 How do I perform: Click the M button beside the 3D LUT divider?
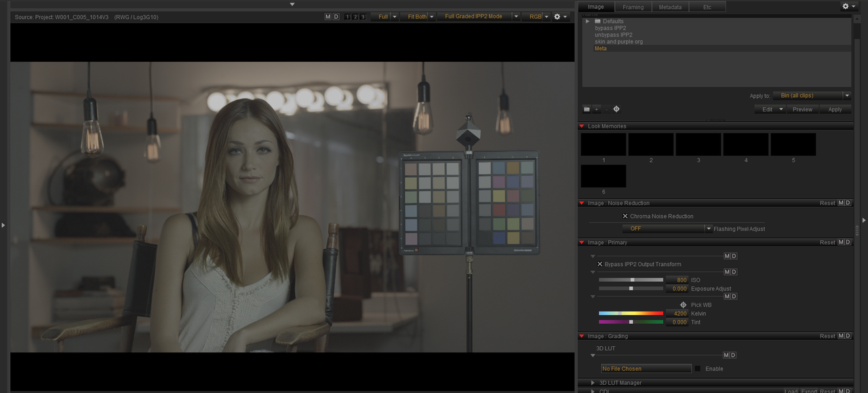[727, 355]
